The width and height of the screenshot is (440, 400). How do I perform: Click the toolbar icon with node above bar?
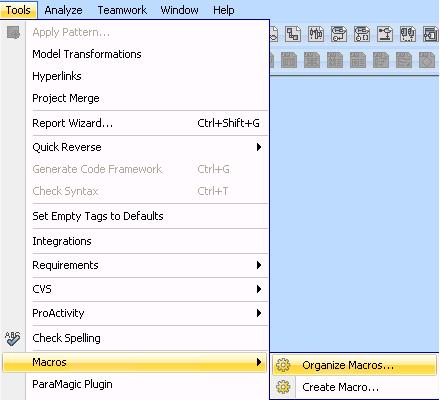click(x=385, y=34)
